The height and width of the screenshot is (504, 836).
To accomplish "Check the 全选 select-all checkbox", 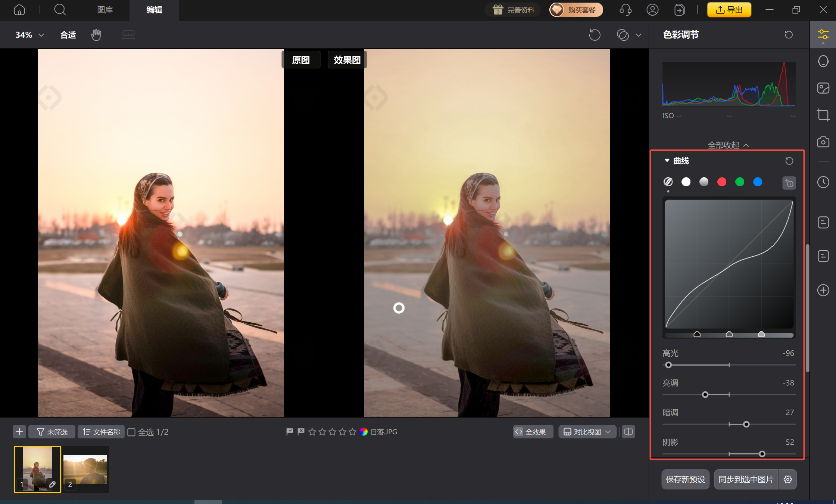I will click(x=131, y=432).
